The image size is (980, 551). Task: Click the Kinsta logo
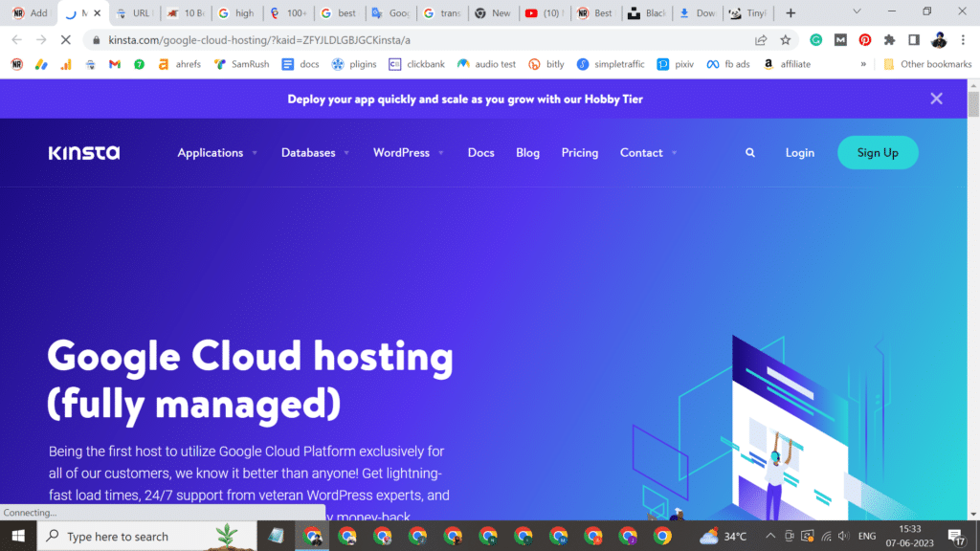click(84, 153)
